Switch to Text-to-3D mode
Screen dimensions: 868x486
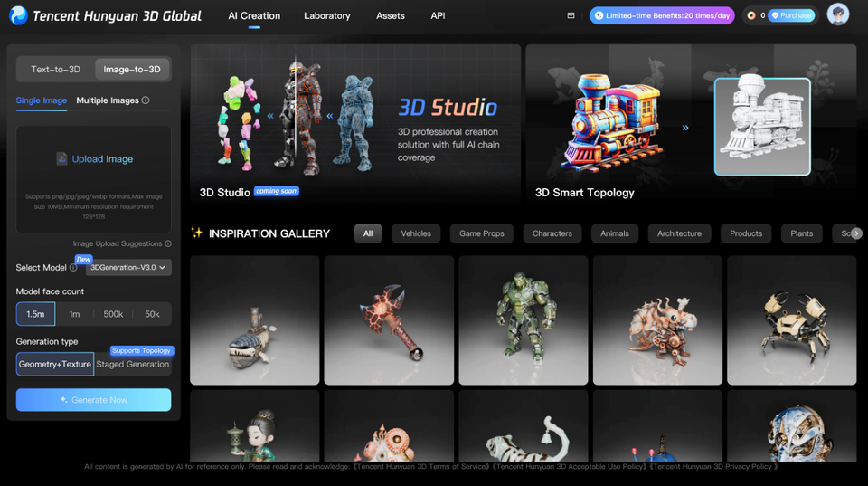pyautogui.click(x=55, y=70)
